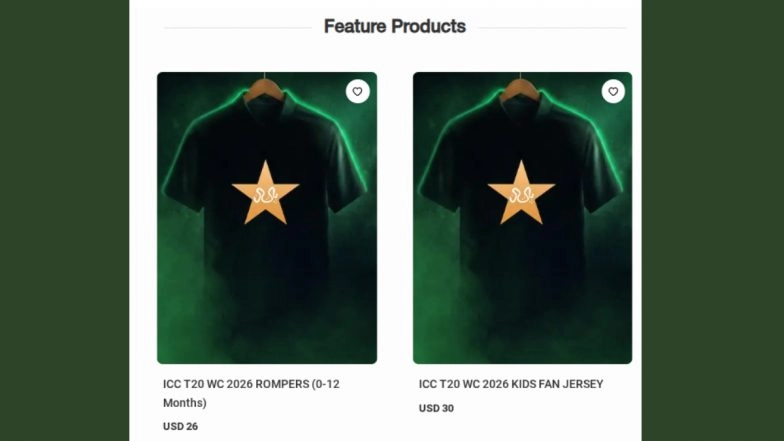
Task: Click the gold star emblem on Rompers shirt
Action: [x=265, y=191]
